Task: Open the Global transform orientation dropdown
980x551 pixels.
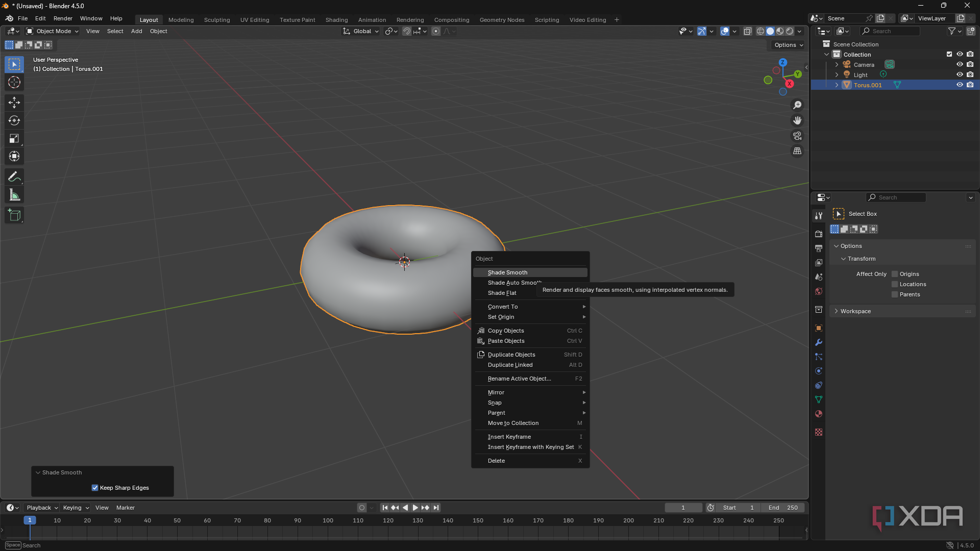Action: [361, 31]
